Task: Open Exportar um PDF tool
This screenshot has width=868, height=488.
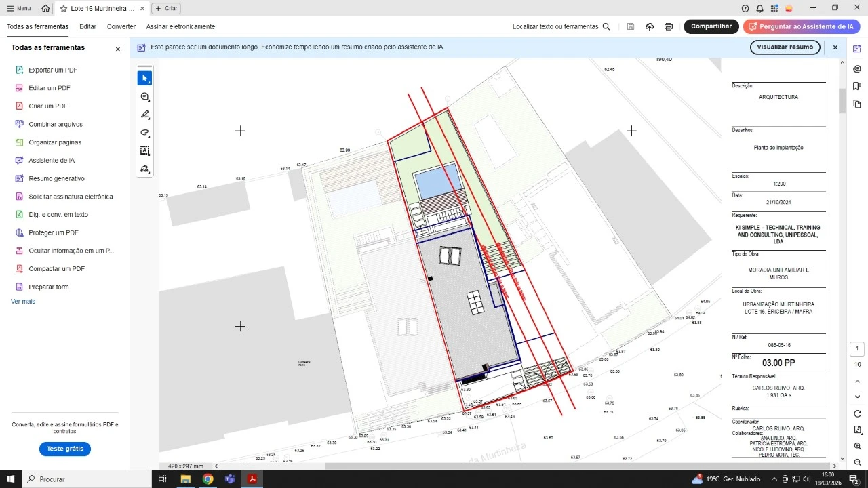Action: click(x=53, y=70)
